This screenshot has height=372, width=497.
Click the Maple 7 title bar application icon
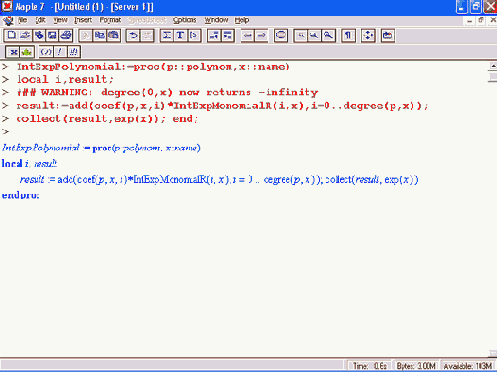pos(7,7)
